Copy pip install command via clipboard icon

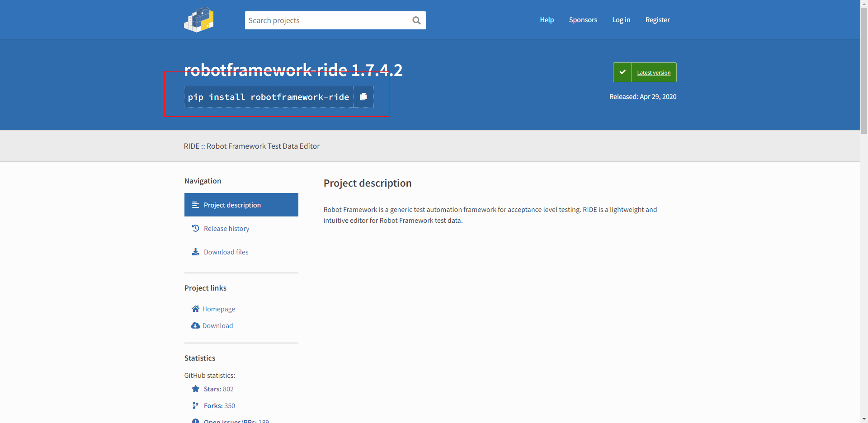[363, 97]
